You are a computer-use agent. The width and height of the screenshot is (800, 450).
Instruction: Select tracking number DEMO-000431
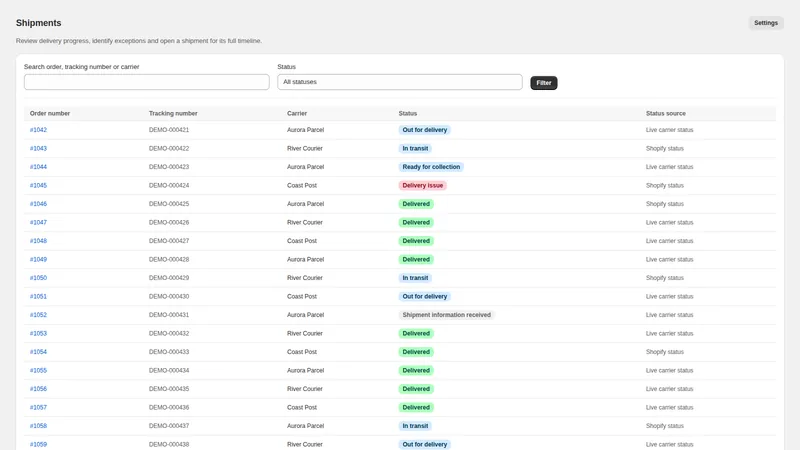169,315
